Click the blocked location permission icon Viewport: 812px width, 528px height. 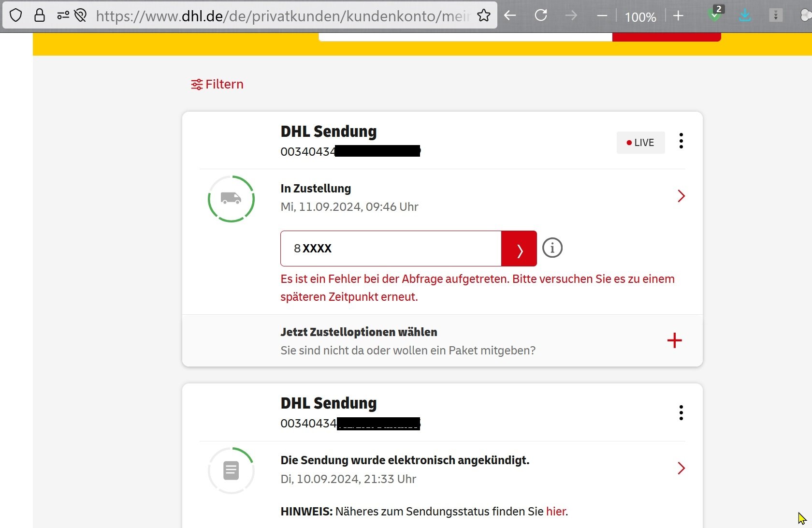click(x=81, y=15)
